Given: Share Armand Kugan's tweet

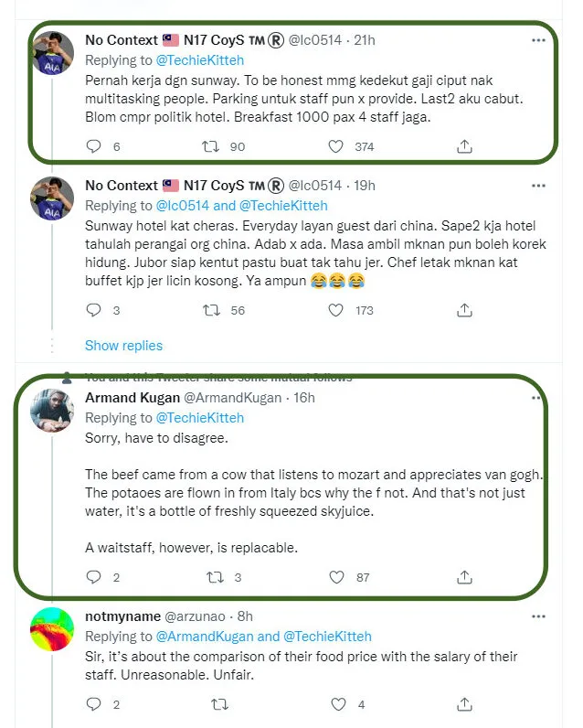Looking at the screenshot, I should tap(464, 577).
